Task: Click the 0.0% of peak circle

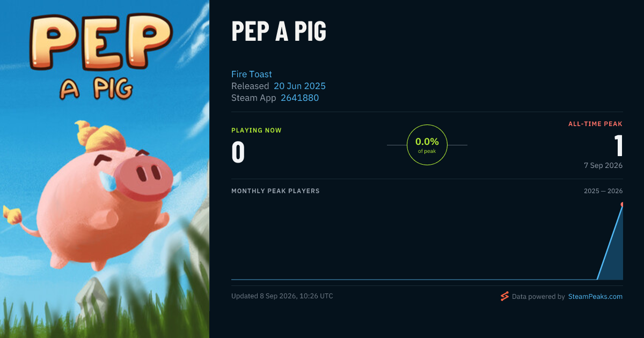Action: pos(427,145)
